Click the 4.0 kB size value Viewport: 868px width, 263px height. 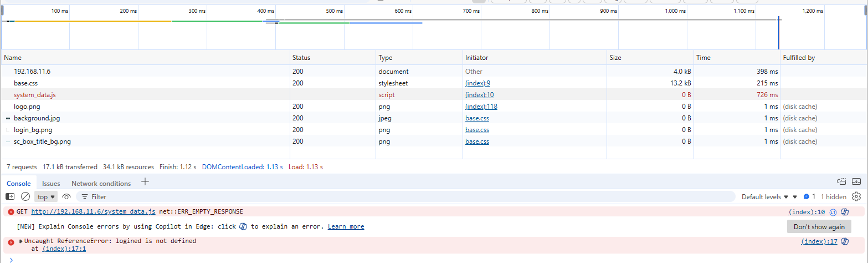point(681,72)
